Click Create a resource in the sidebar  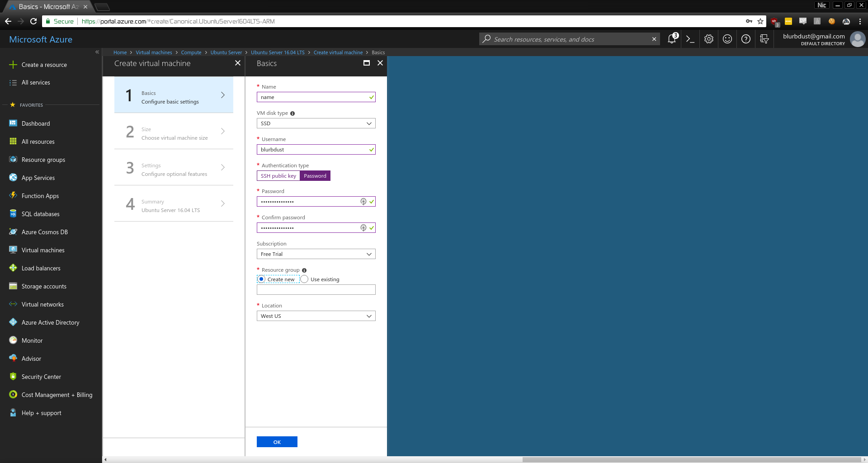[44, 65]
